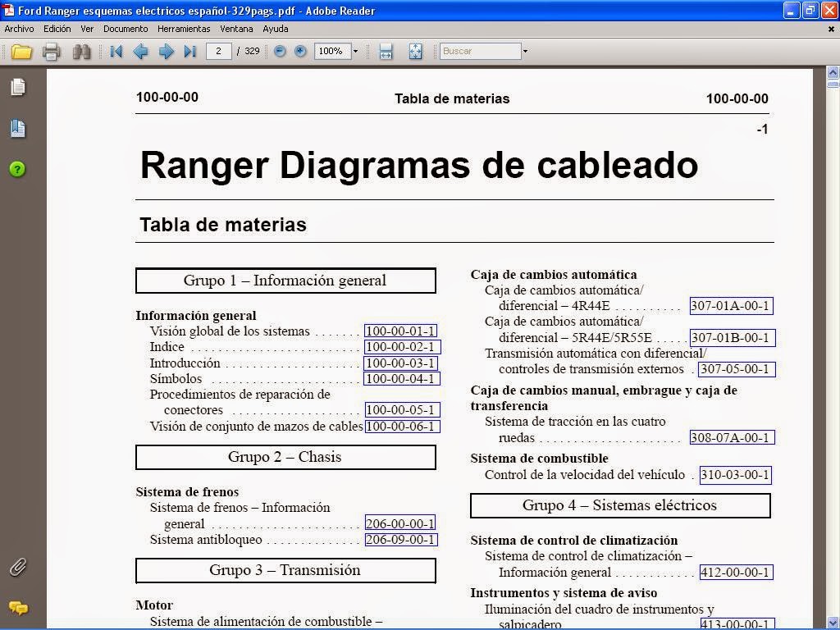Go to previous page arrow
The width and height of the screenshot is (840, 630).
140,52
